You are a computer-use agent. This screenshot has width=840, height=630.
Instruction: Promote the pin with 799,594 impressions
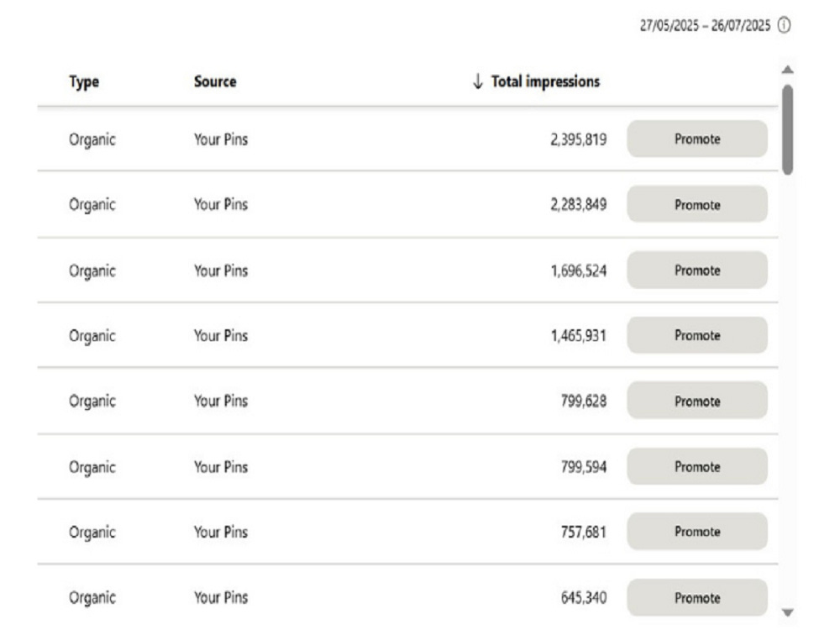click(697, 466)
